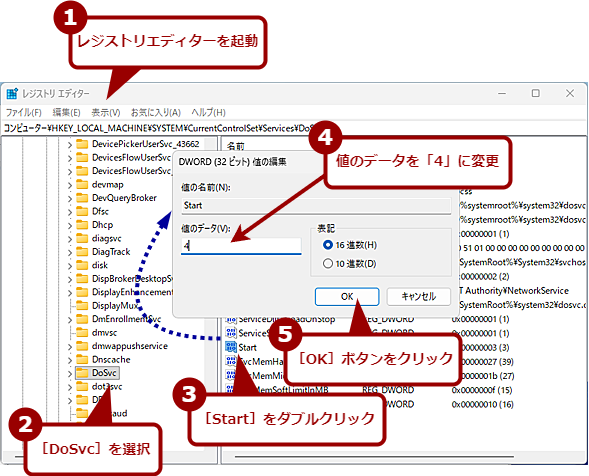Click the DmEnrollmentSvc folder icon

pyautogui.click(x=82, y=319)
